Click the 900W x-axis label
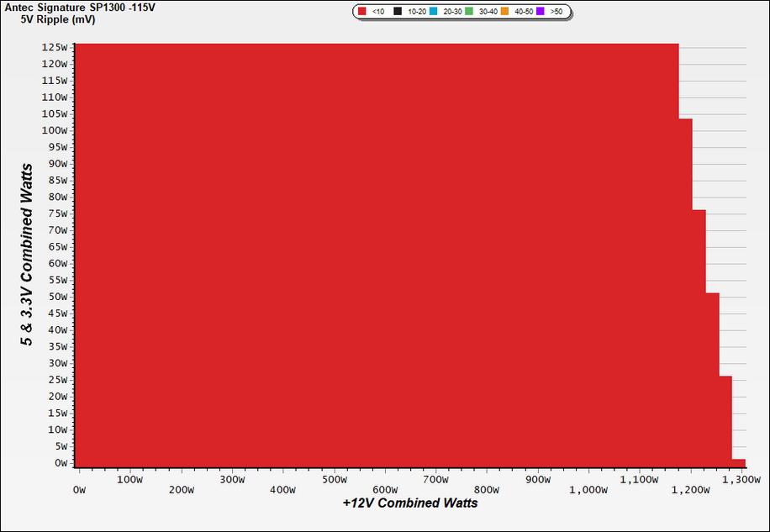 pos(538,480)
